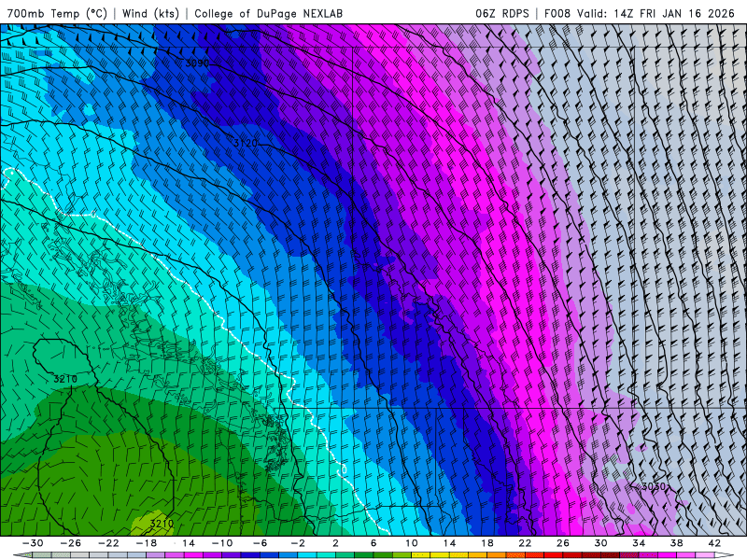Select the green swatch under legend value 6

[383, 555]
